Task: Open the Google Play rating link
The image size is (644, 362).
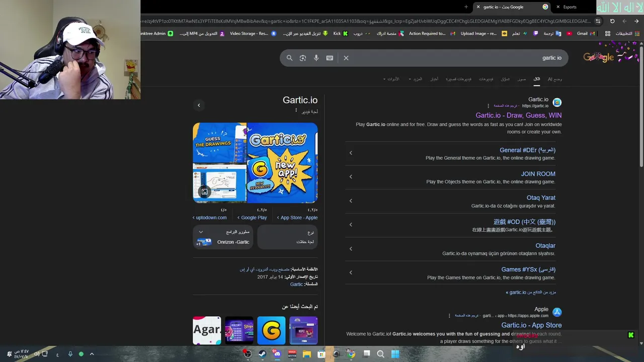Action: 252,218
